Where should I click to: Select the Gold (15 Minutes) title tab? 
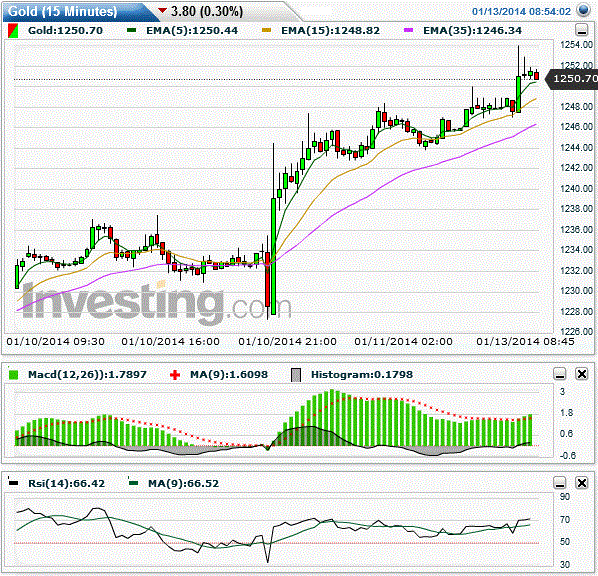click(63, 11)
